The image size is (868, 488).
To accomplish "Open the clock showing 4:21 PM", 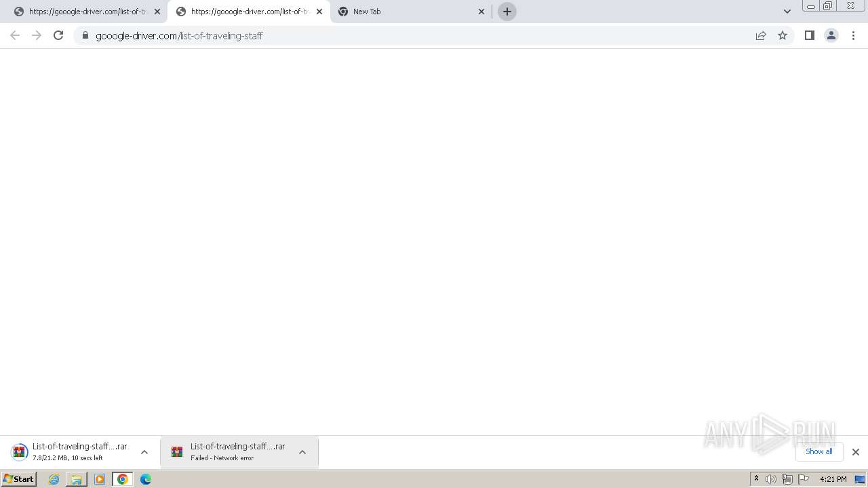I will click(x=833, y=479).
